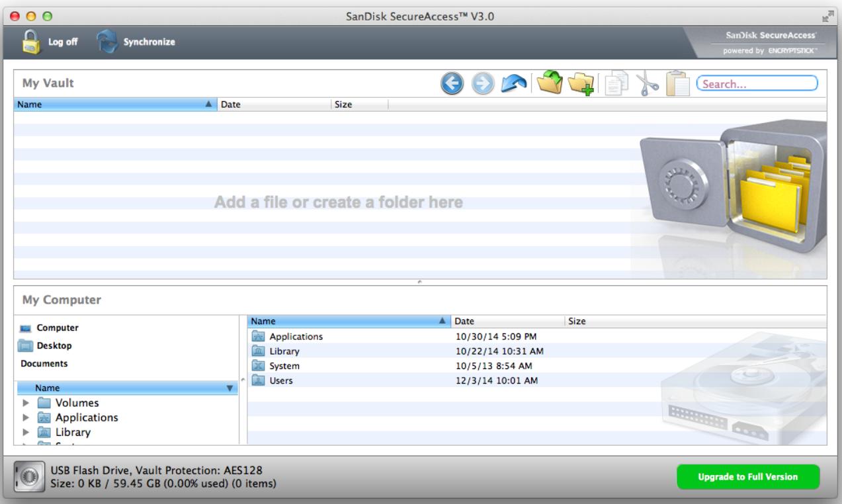
Task: Click the tree Name header sort arrow
Action: (x=230, y=388)
